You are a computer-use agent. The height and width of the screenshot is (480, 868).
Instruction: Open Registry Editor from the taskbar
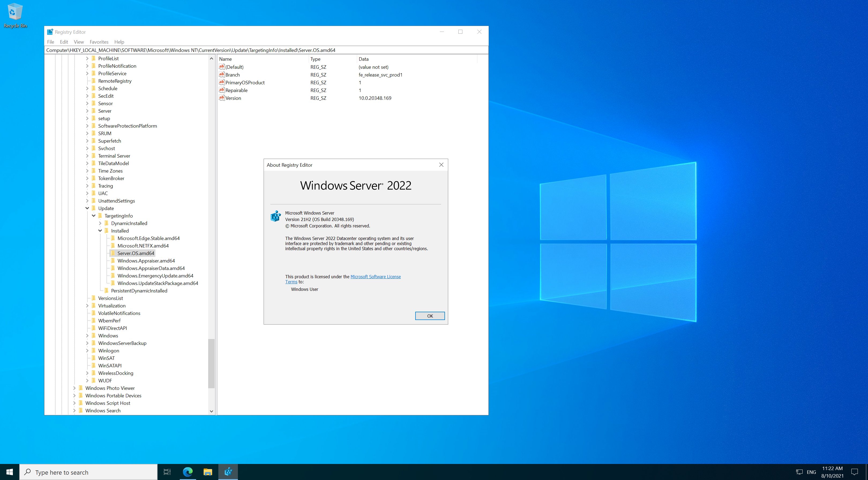click(228, 472)
